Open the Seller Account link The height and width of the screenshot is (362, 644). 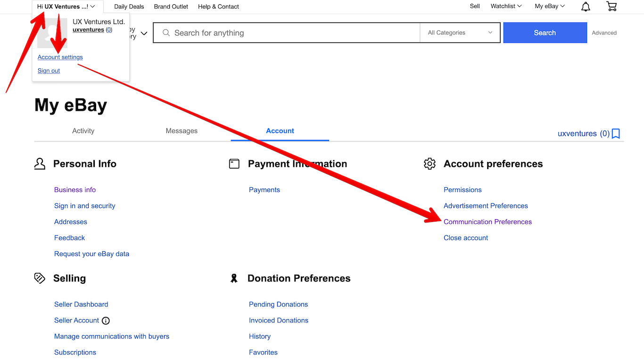[77, 321]
